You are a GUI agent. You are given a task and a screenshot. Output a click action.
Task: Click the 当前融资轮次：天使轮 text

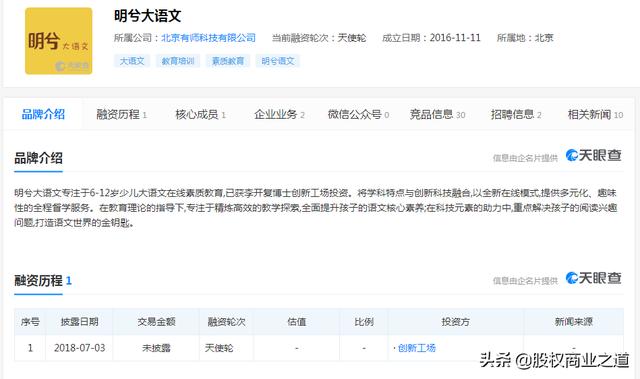(319, 38)
